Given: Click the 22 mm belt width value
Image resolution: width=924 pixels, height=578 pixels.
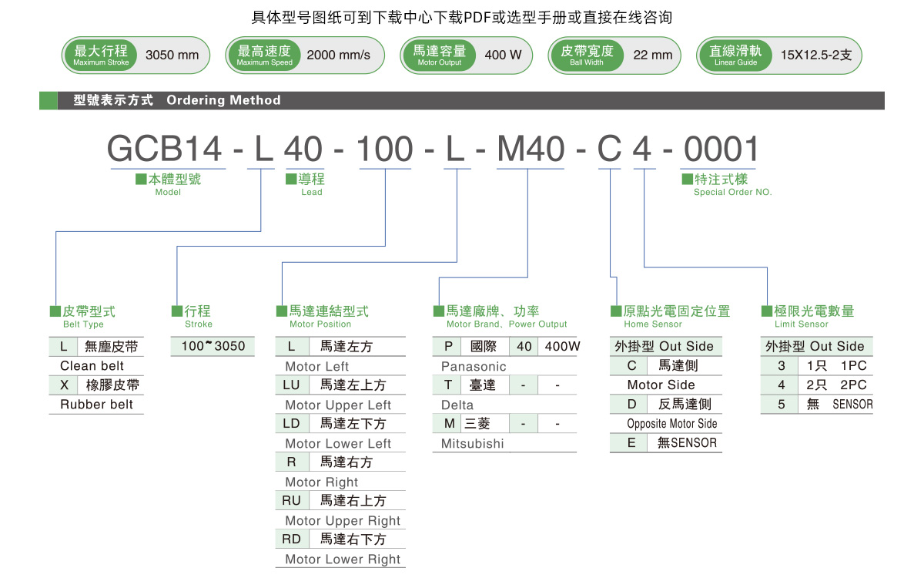Looking at the screenshot, I should [653, 55].
